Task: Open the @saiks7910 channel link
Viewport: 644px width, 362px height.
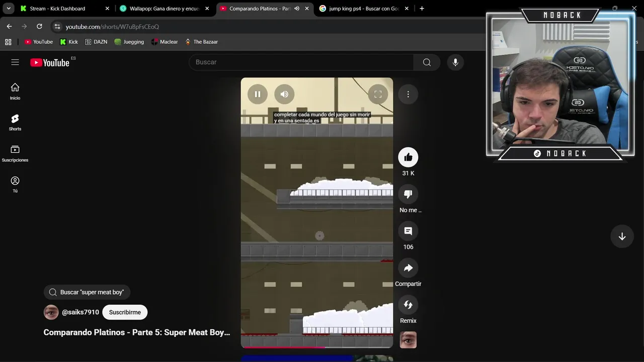Action: pyautogui.click(x=80, y=312)
